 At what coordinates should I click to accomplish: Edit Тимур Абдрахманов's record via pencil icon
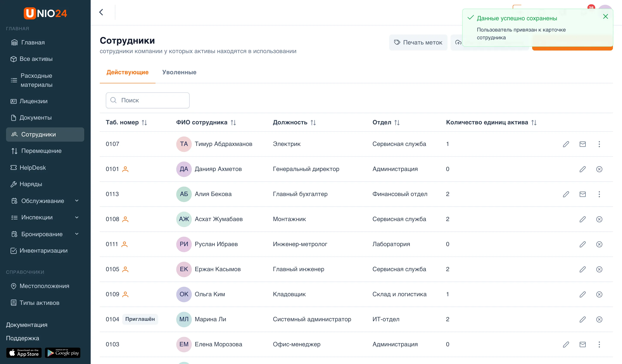coord(566,144)
